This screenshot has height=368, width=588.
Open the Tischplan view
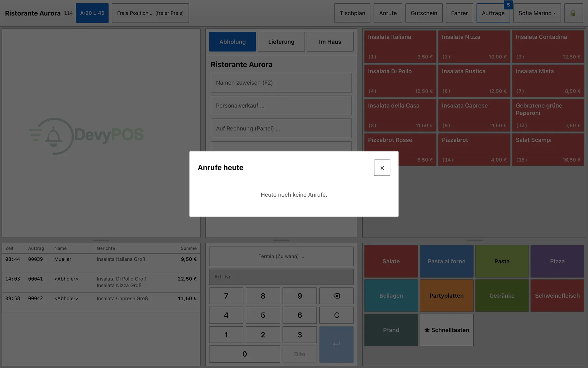click(352, 13)
